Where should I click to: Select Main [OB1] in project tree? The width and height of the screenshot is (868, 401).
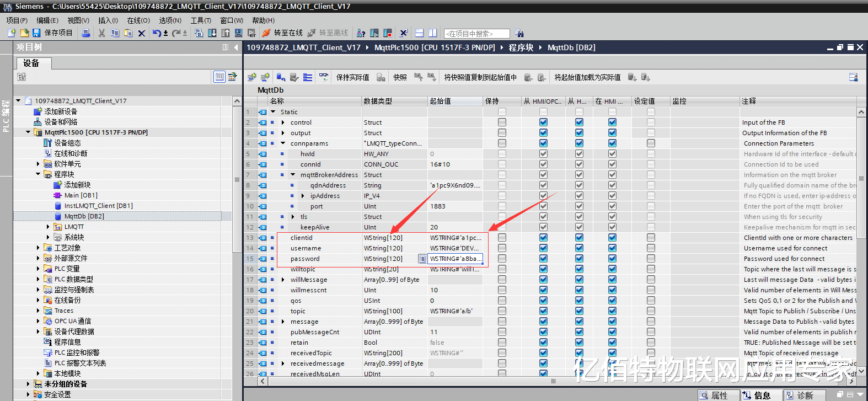click(x=81, y=195)
